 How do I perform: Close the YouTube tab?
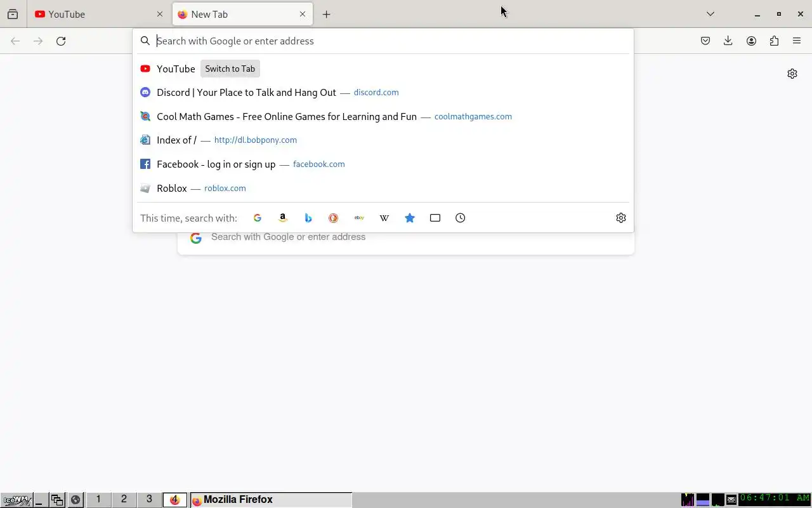[x=160, y=14]
